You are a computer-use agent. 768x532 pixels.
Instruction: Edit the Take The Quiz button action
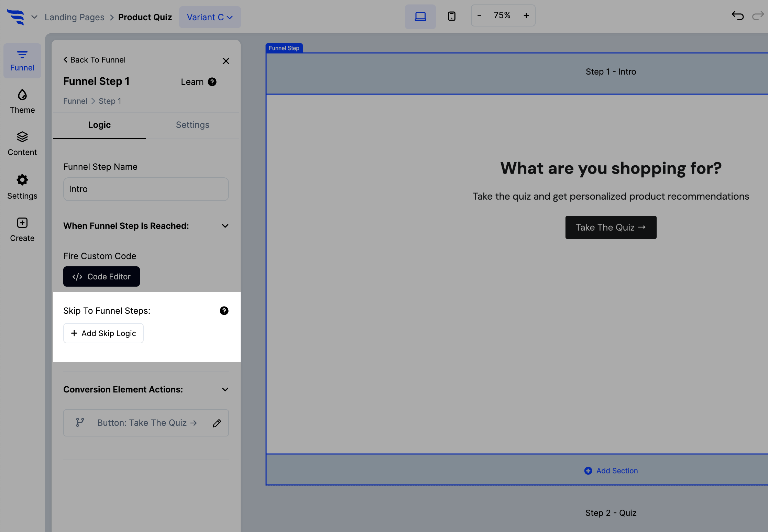pos(217,423)
